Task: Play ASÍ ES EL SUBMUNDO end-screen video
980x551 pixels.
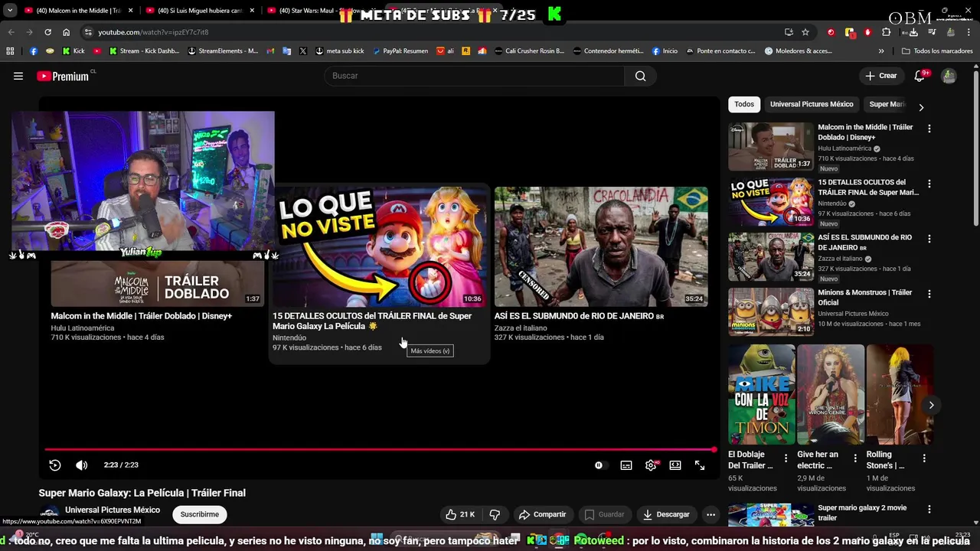Action: (601, 246)
